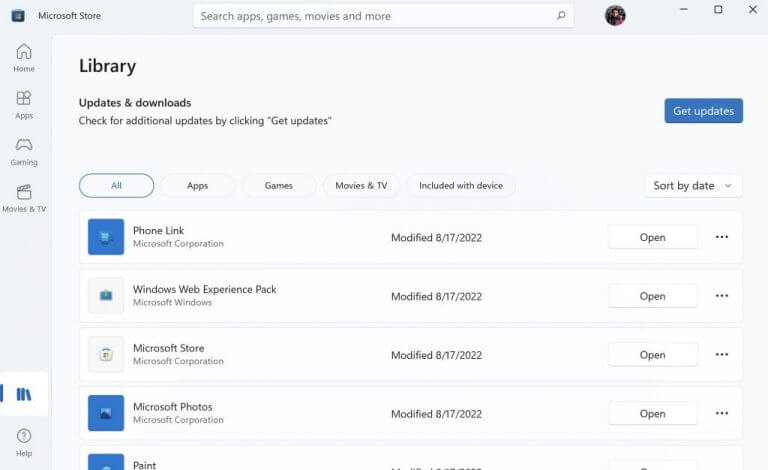Open the user profile avatar
Screen dimensions: 768x470
pyautogui.click(x=615, y=16)
